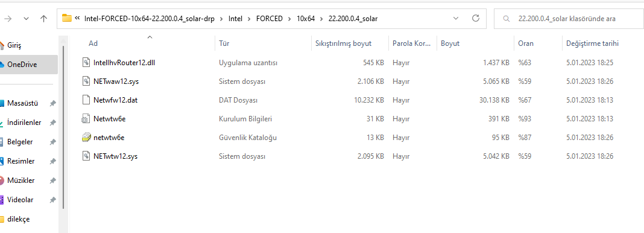Unpin Belgeler using its pin icon
Image resolution: width=644 pixels, height=233 pixels.
coord(52,142)
